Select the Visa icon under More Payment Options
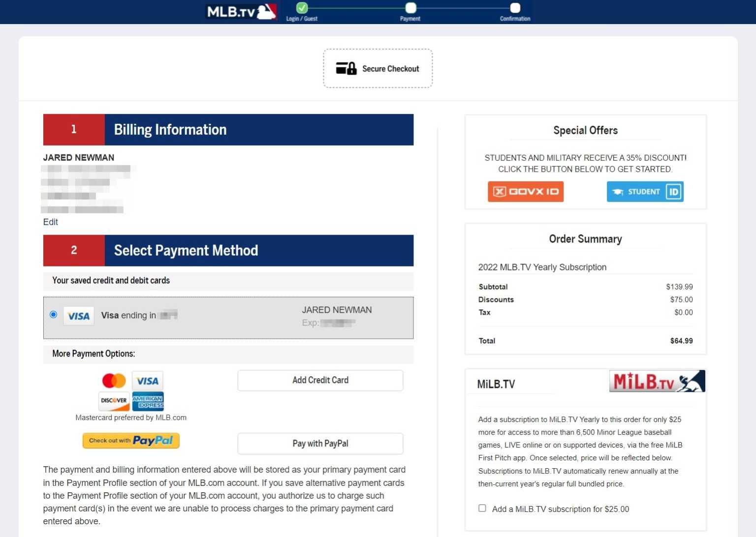Image resolution: width=756 pixels, height=537 pixels. tap(147, 380)
